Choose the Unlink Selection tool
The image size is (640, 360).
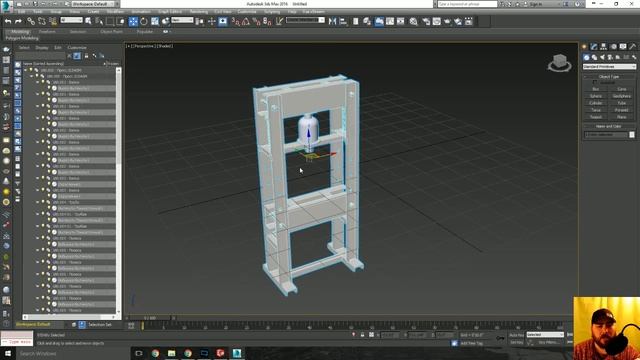tap(42, 21)
